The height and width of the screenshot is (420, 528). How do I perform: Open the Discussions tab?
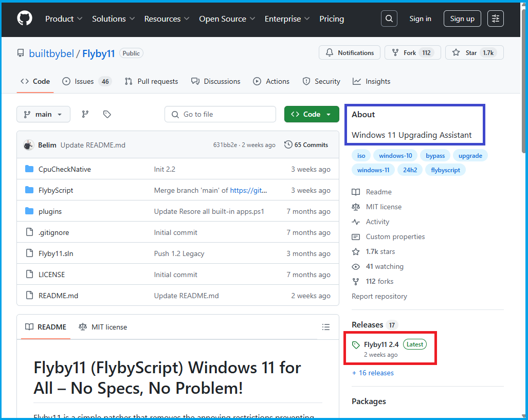(215, 82)
